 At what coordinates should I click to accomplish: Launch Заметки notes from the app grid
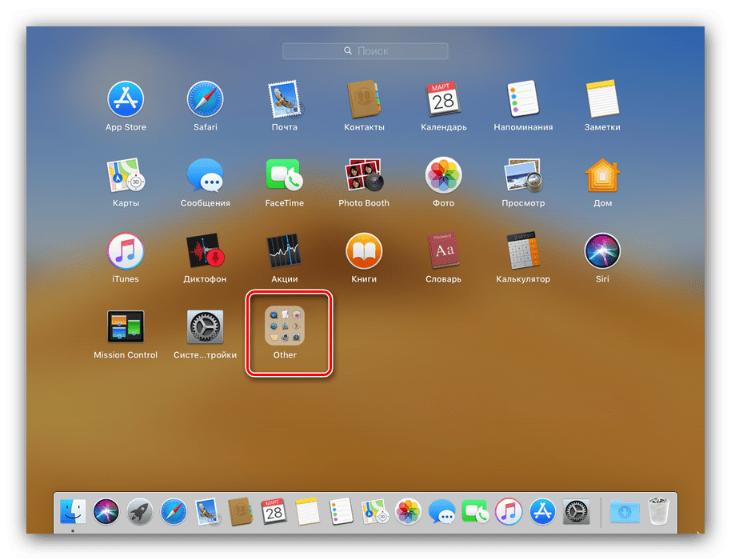click(x=602, y=99)
